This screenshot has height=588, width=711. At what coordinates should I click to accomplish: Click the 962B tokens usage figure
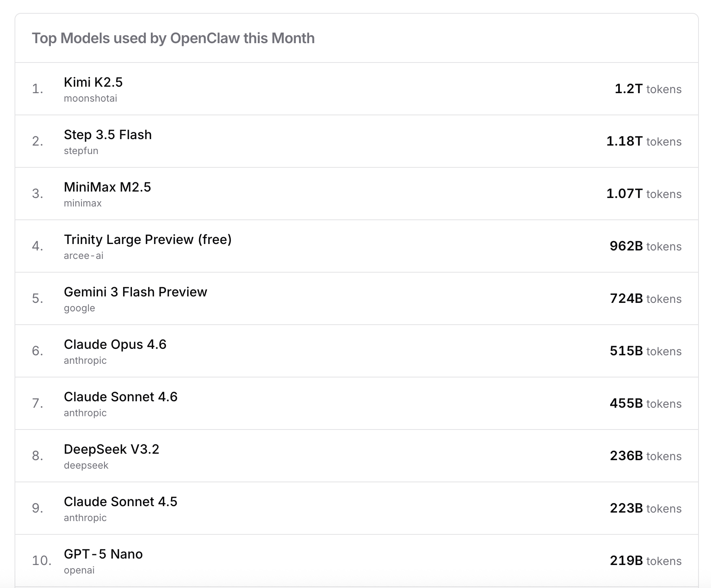pyautogui.click(x=645, y=246)
